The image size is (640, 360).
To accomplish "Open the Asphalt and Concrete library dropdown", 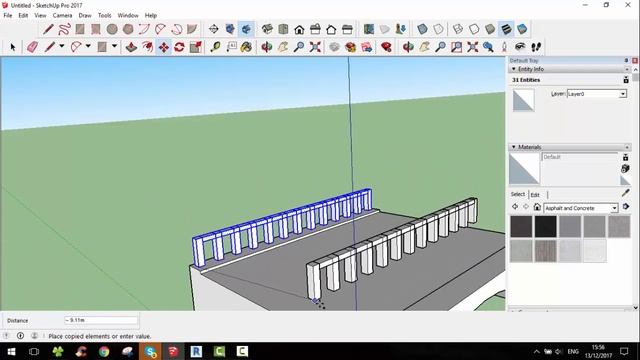I will pos(581,208).
